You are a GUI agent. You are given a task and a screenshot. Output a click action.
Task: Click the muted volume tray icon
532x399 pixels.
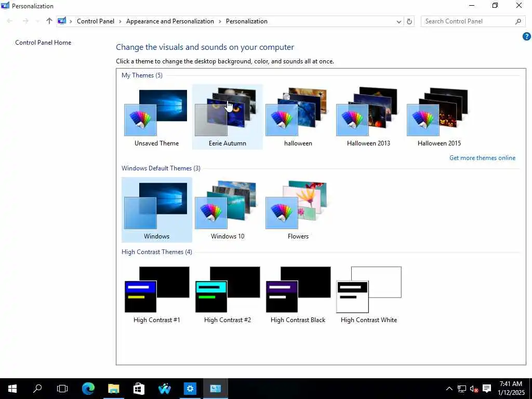474,389
